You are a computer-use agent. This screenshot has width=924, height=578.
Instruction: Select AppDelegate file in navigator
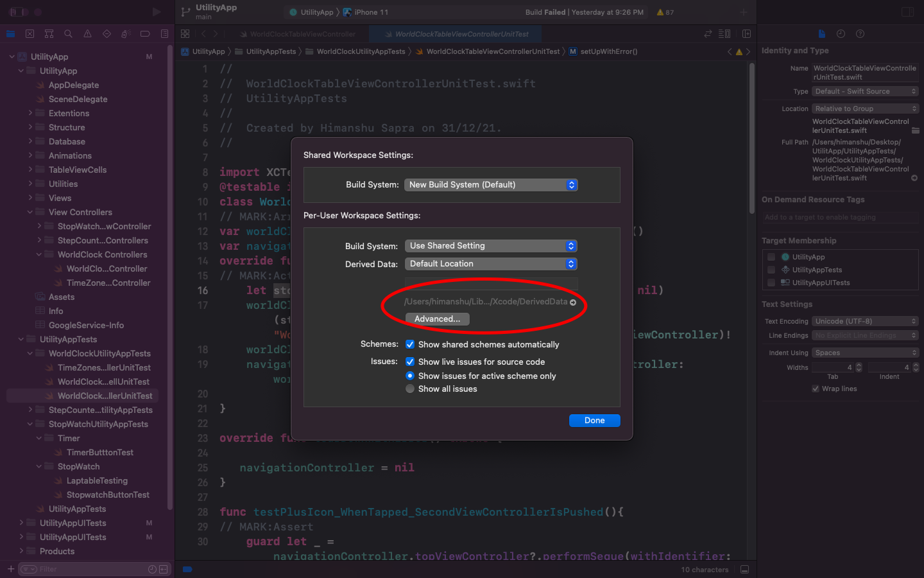[x=74, y=85]
